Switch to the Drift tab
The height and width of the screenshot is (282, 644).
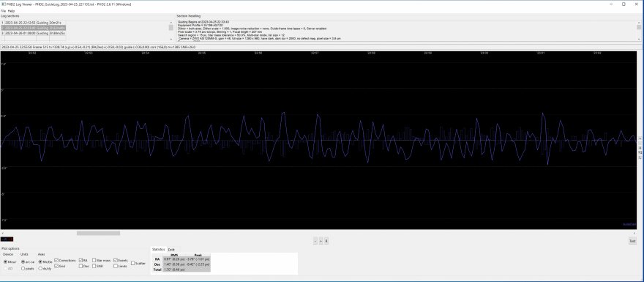(x=171, y=250)
